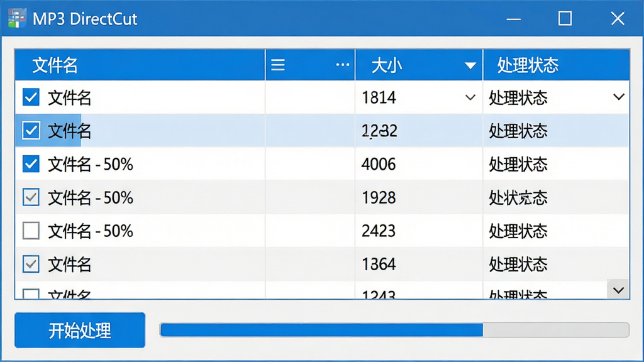Toggle the checkbox in the 1928 row
Image resolution: width=644 pixels, height=362 pixels.
pyautogui.click(x=31, y=197)
